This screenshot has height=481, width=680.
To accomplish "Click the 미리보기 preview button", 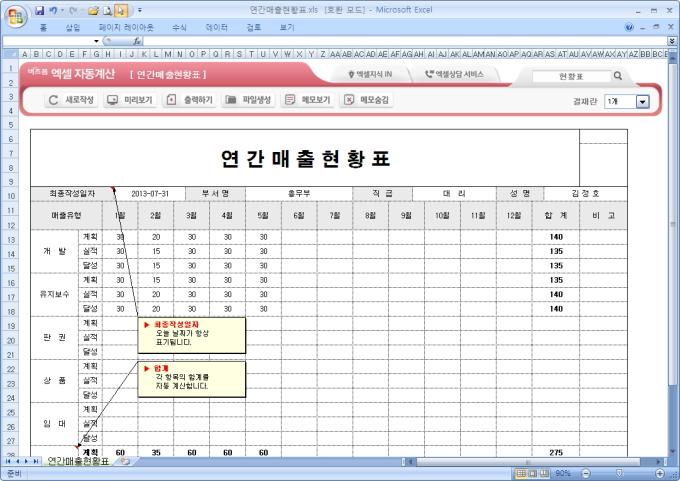I will coord(130,100).
